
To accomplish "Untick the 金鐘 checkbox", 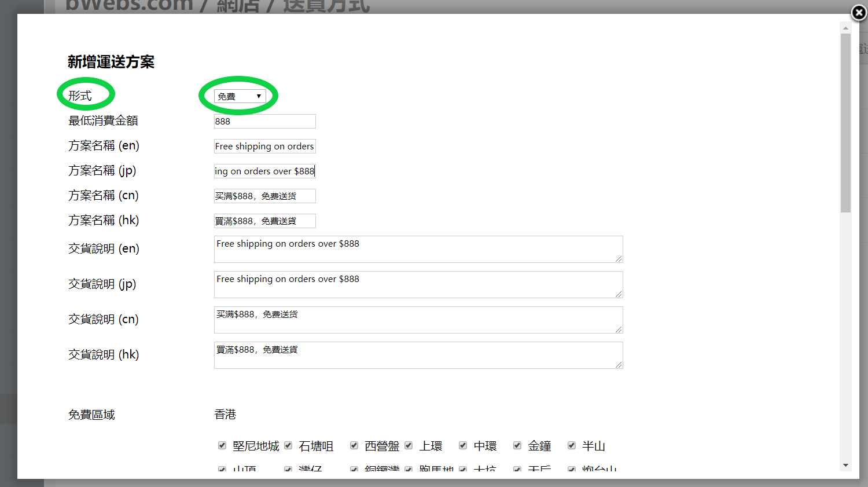I will point(517,445).
